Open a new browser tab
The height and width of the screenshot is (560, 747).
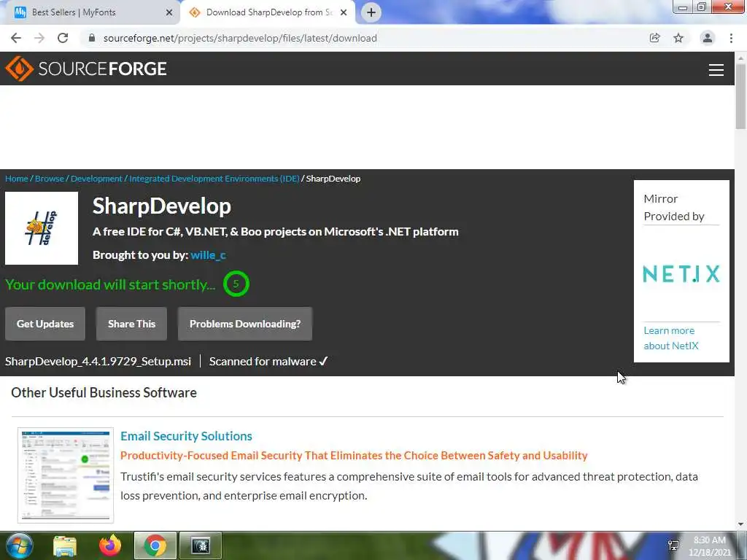tap(371, 12)
